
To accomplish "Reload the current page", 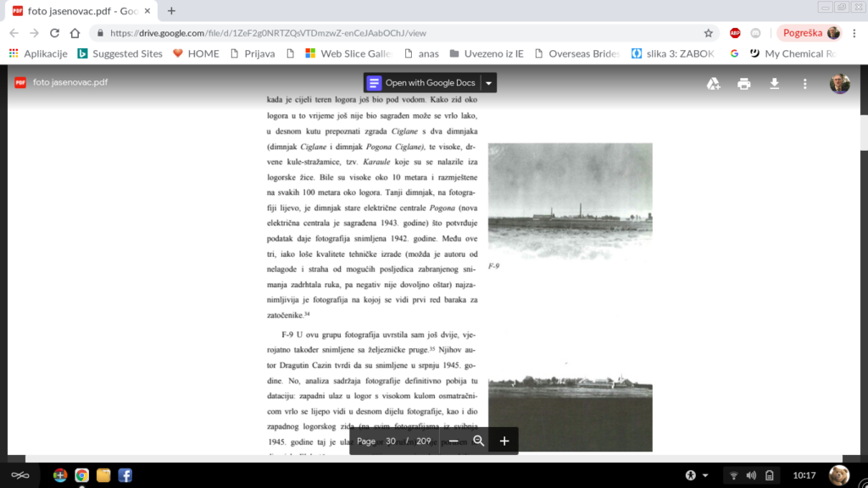I will [x=55, y=33].
